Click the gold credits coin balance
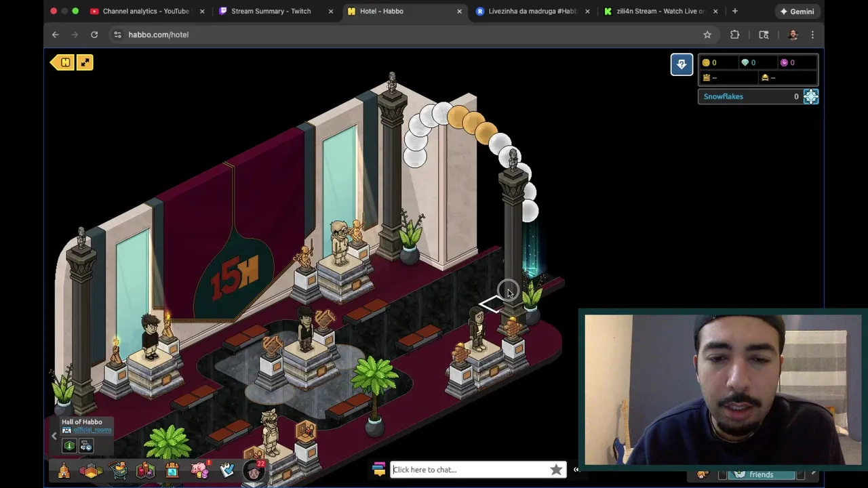This screenshot has height=488, width=868. [x=709, y=62]
